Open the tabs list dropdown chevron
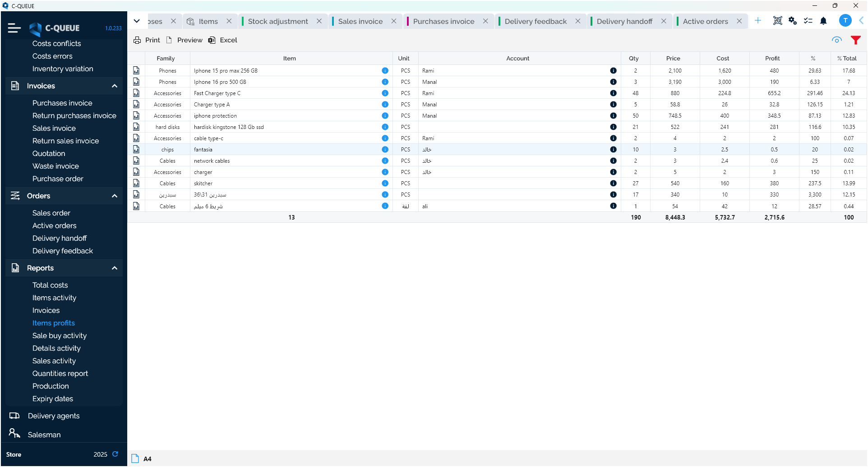 (x=137, y=21)
